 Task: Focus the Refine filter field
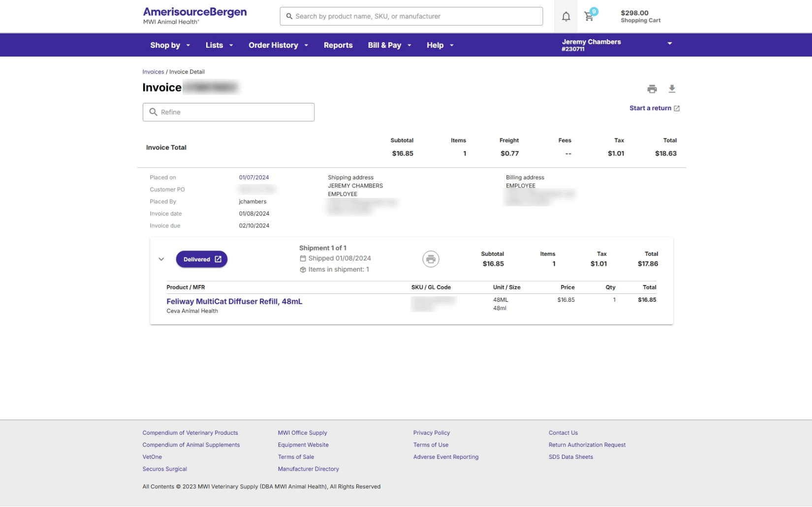pos(228,112)
